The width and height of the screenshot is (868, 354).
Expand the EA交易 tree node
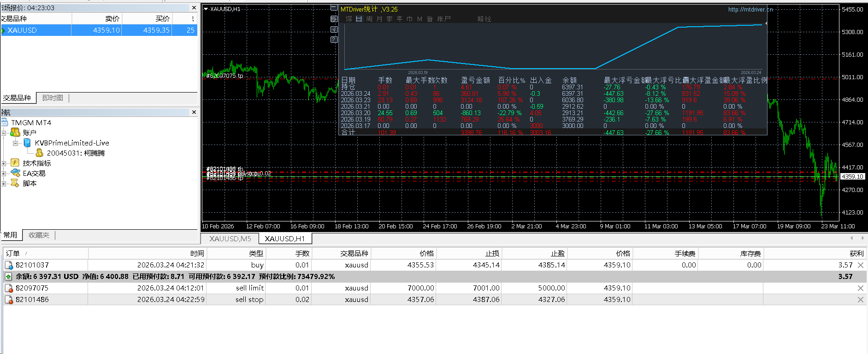pos(4,174)
